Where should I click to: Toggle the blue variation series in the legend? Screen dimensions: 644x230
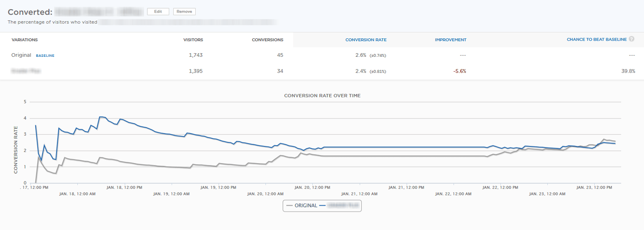339,206
